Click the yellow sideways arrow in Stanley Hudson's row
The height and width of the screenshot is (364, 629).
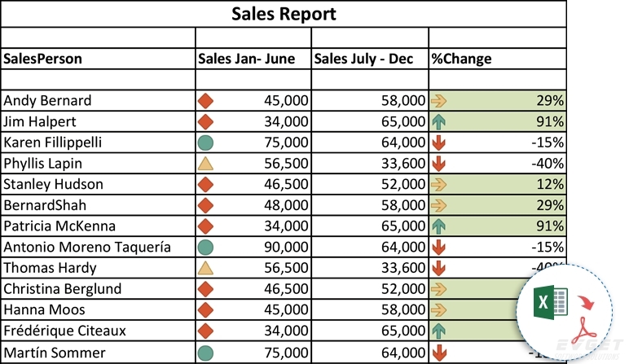pos(440,184)
